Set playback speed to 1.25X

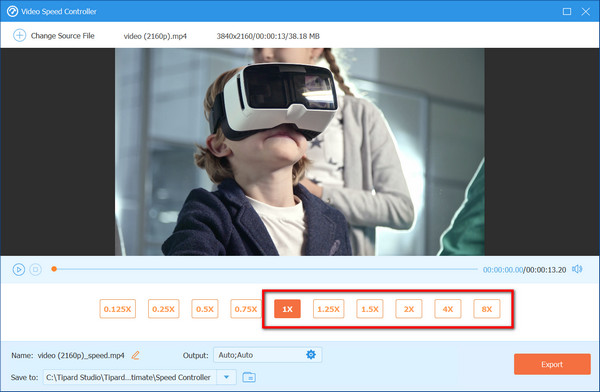[328, 309]
